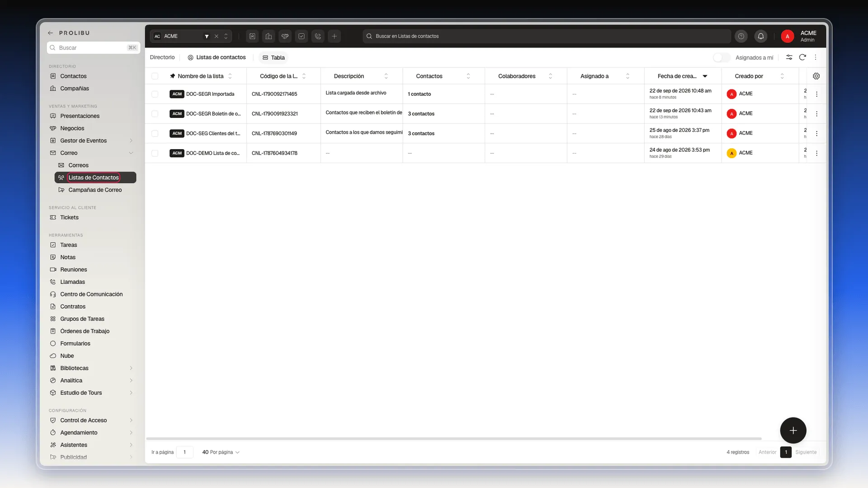Sort by Fecha de creación column arrow
The width and height of the screenshot is (868, 488).
click(705, 76)
